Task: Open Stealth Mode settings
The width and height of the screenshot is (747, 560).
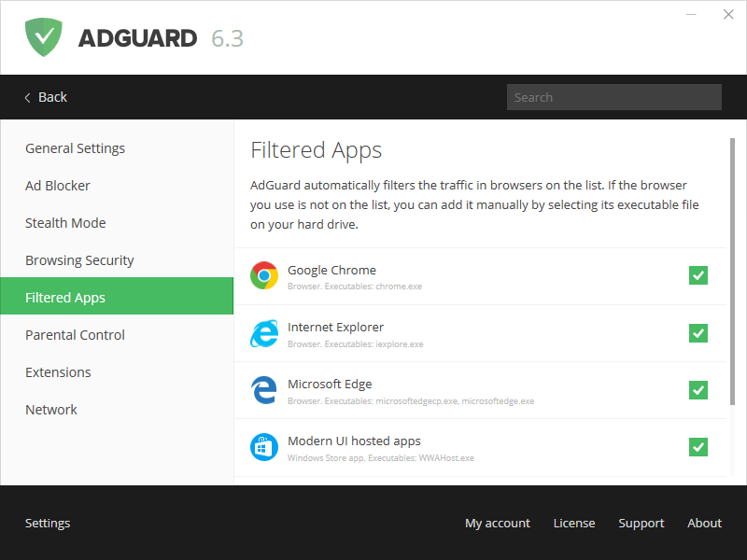Action: click(x=65, y=223)
